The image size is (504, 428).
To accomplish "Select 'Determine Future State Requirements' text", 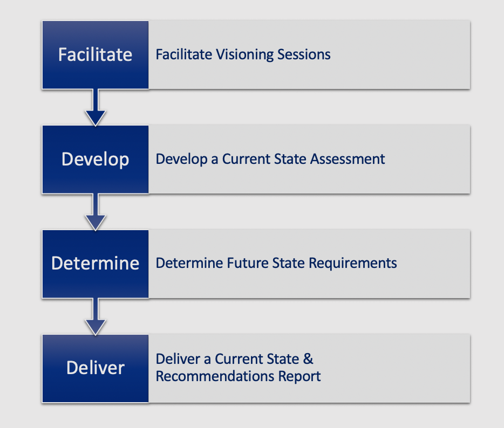I will pyautogui.click(x=276, y=263).
